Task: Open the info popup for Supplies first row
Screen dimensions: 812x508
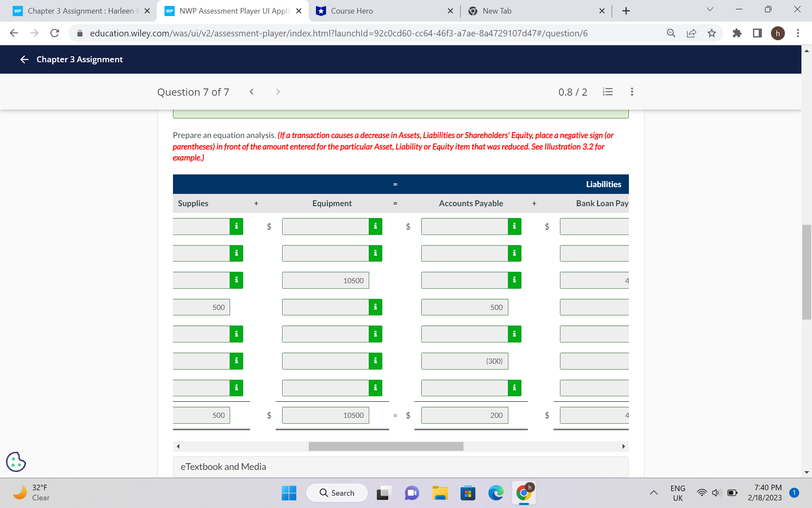Action: coord(236,226)
